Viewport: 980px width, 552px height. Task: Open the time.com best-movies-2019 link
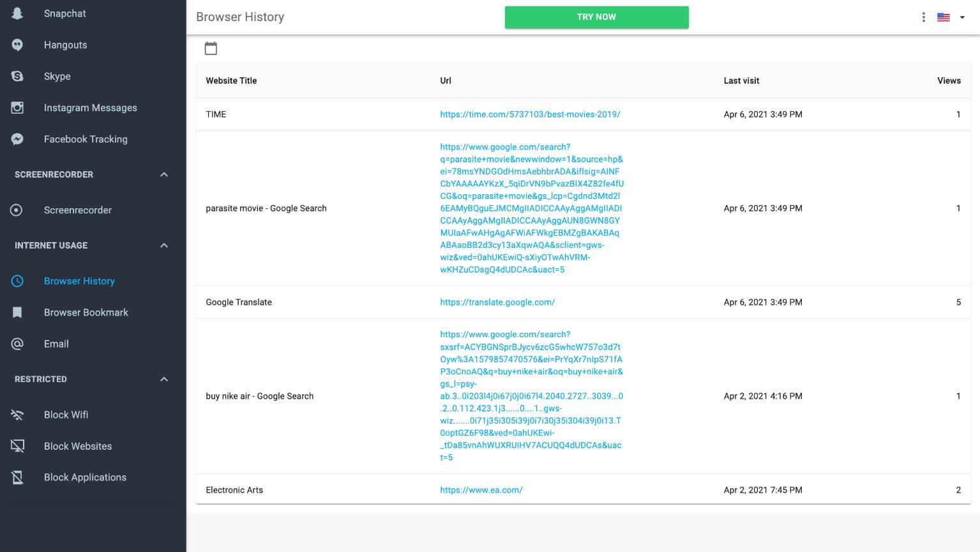click(x=530, y=114)
